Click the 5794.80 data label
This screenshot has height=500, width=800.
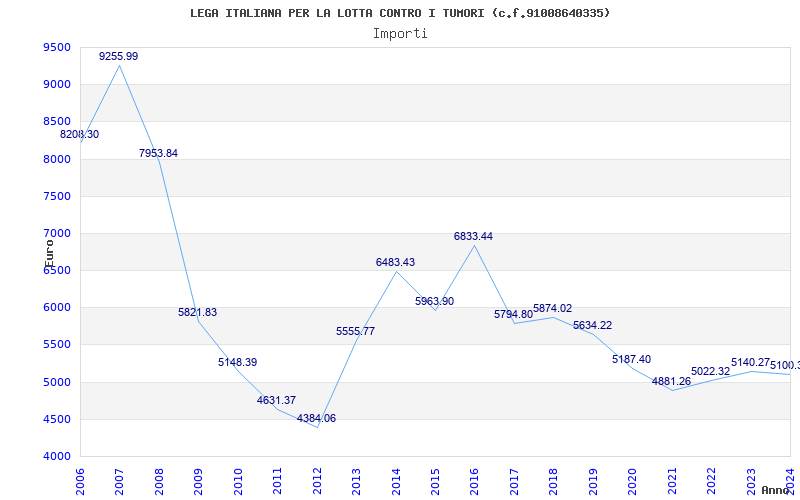[x=513, y=314]
